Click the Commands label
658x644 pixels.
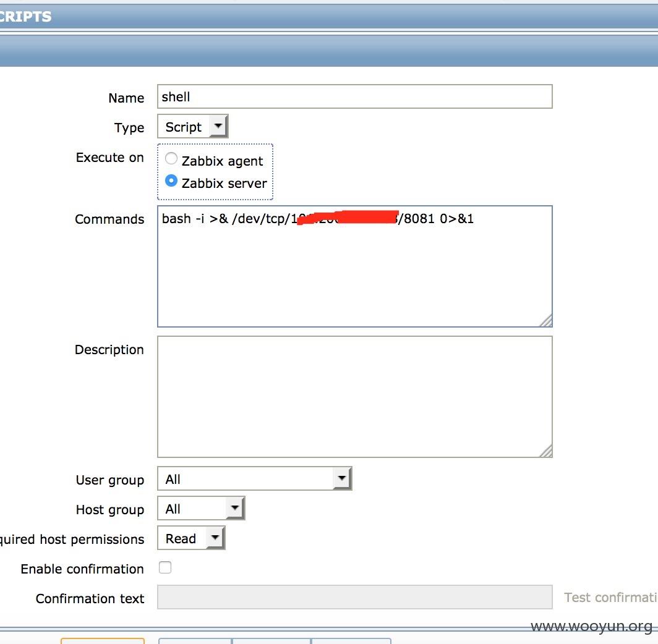coord(109,219)
